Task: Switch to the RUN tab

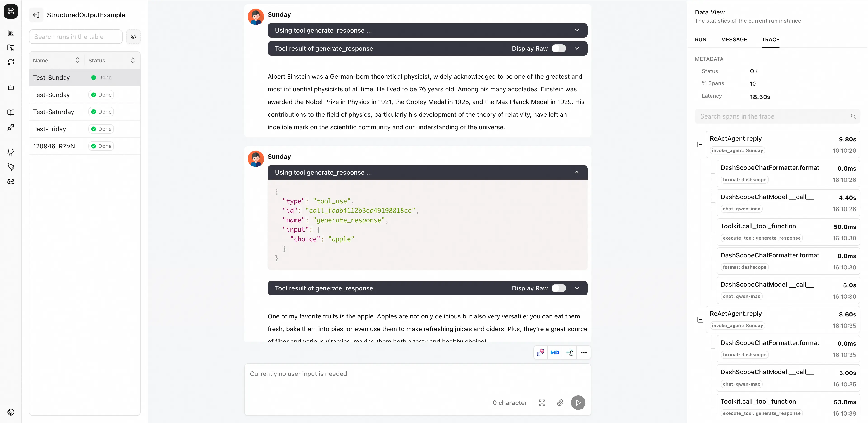Action: (701, 39)
